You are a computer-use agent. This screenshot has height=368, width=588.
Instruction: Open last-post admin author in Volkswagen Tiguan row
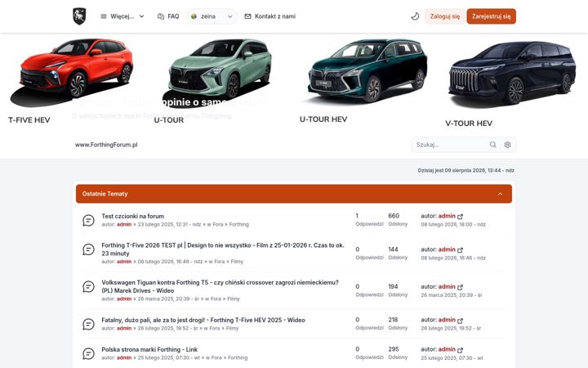(447, 286)
